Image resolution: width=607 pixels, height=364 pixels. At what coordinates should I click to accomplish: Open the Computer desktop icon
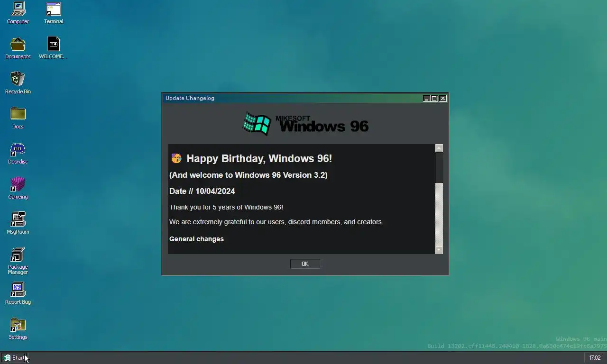click(18, 13)
